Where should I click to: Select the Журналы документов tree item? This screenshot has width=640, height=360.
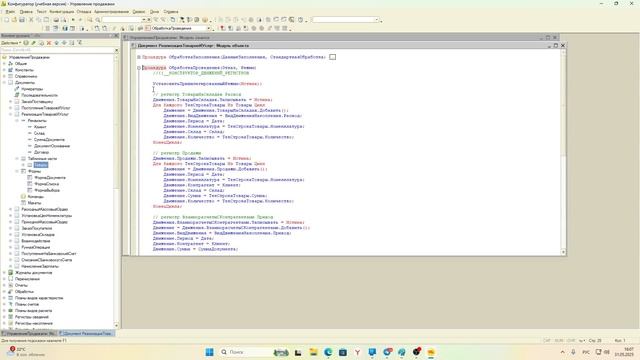pyautogui.click(x=33, y=273)
